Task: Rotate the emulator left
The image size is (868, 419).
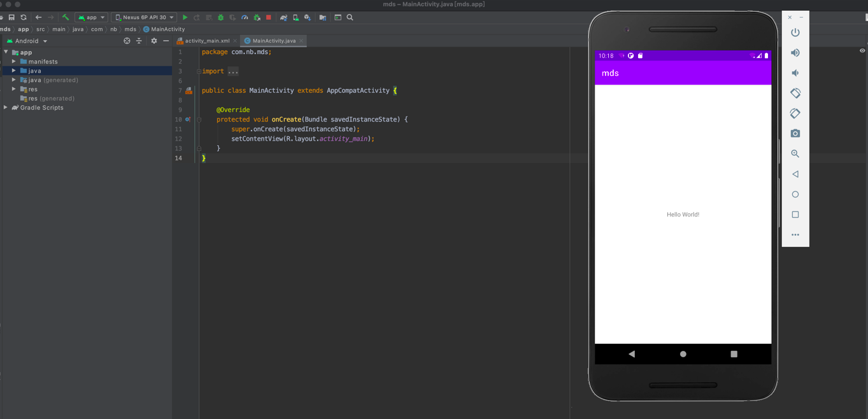Action: [x=795, y=93]
